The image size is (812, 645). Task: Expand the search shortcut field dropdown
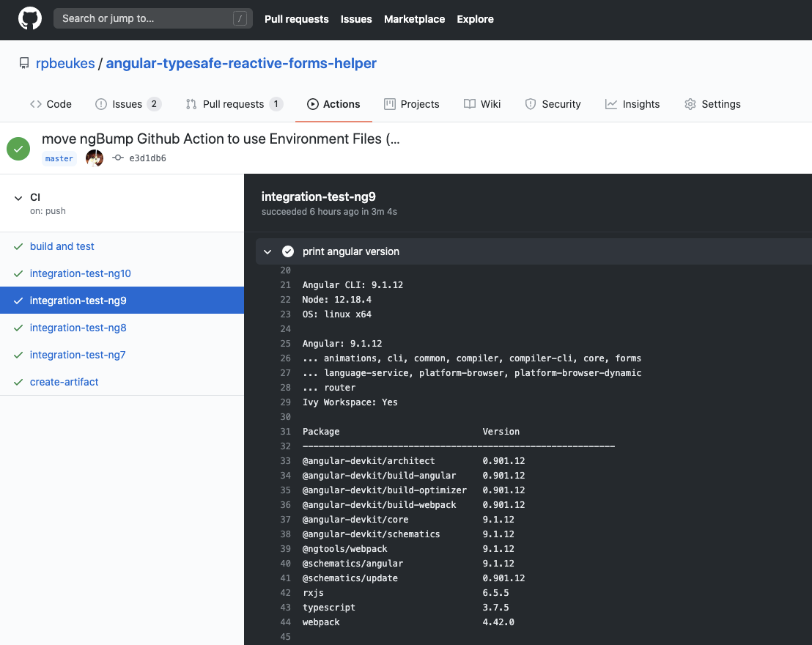click(240, 18)
